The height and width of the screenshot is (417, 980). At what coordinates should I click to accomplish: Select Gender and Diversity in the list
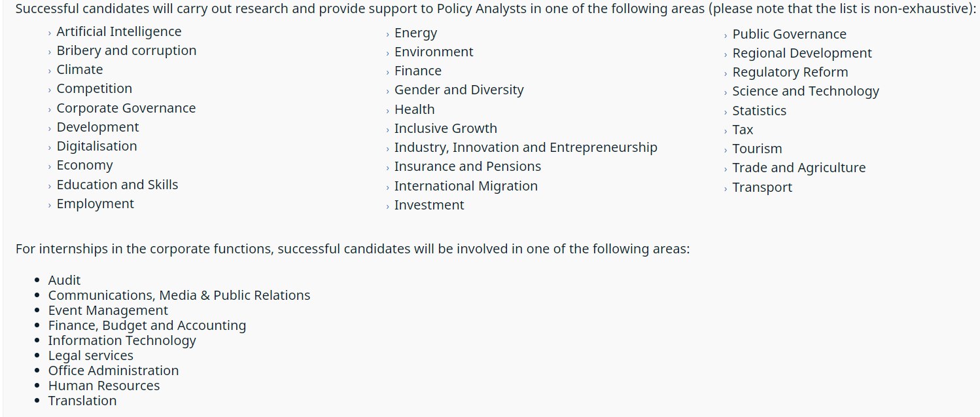point(459,90)
